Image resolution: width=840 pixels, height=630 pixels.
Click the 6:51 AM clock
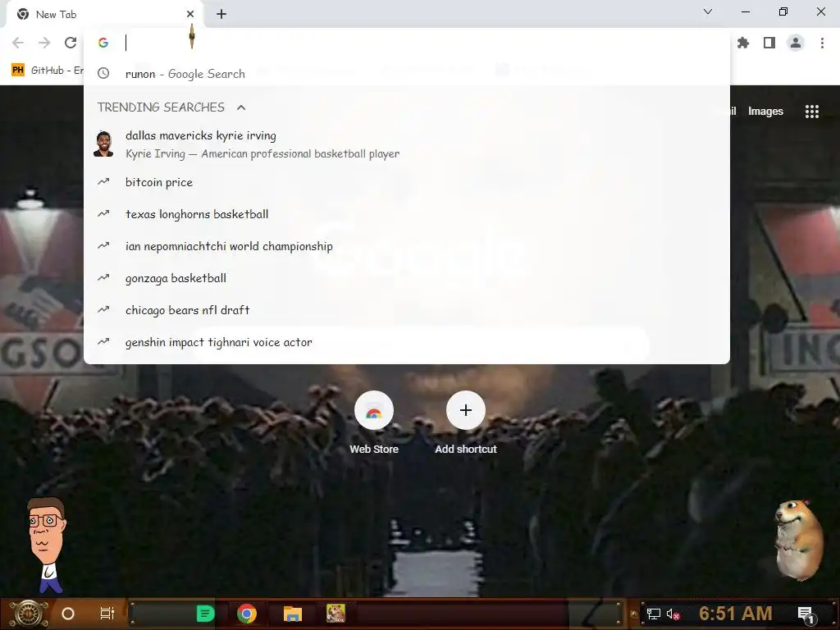pyautogui.click(x=736, y=614)
